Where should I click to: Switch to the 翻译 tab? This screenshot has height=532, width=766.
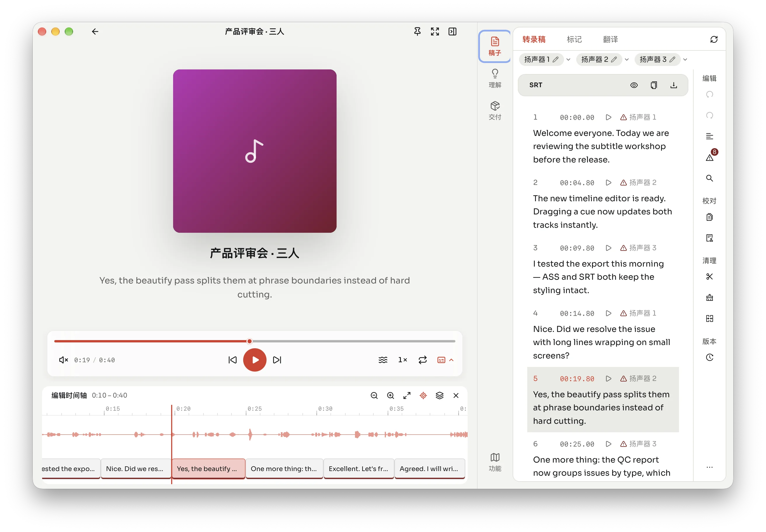click(x=610, y=40)
